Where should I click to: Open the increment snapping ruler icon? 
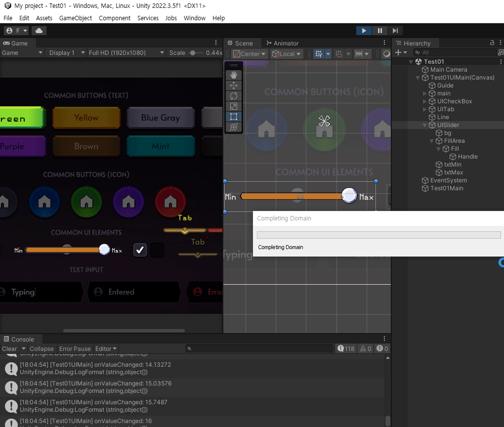coord(359,54)
